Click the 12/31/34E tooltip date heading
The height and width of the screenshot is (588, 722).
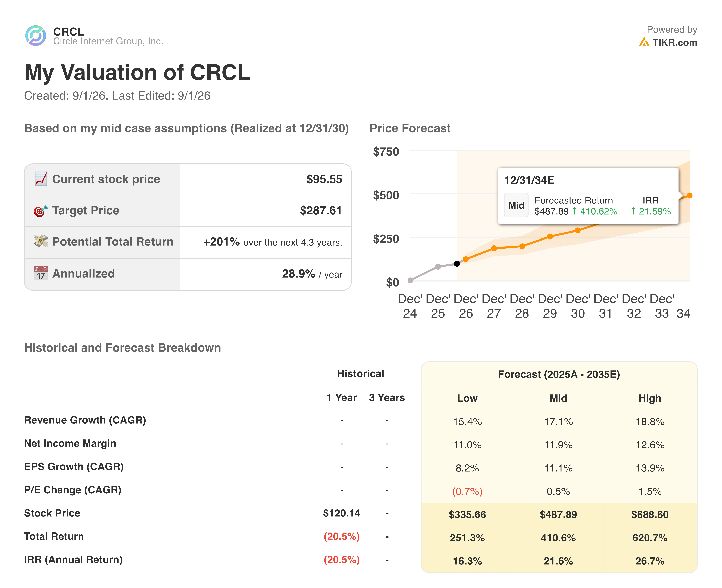(529, 180)
